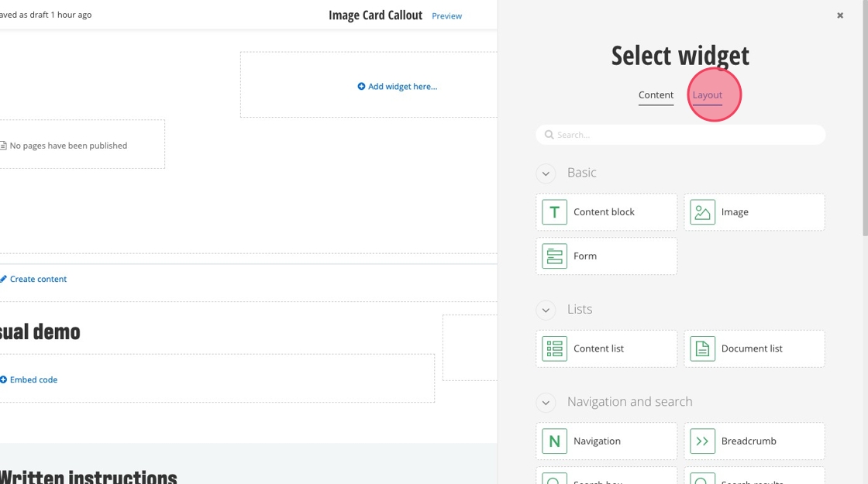Collapse the Lists widget section

pyautogui.click(x=546, y=310)
